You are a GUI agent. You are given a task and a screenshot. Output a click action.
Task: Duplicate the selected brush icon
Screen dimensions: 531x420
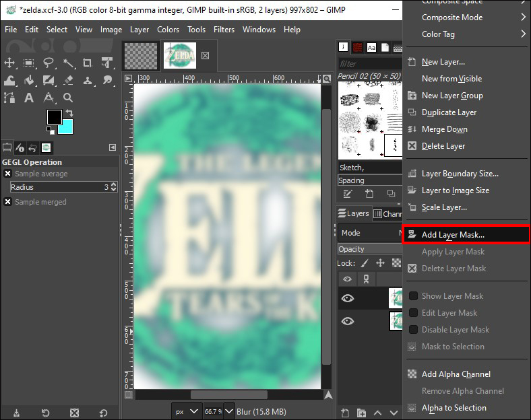391,194
